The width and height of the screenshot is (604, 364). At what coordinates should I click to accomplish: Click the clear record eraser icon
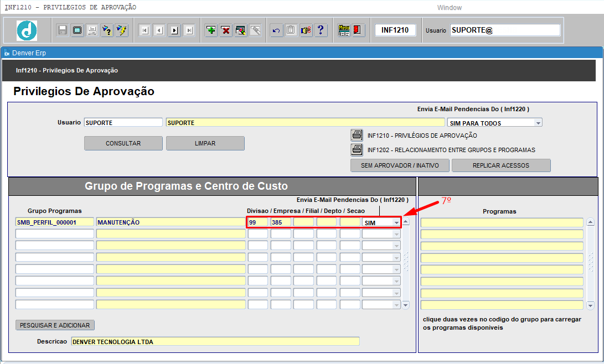point(241,30)
